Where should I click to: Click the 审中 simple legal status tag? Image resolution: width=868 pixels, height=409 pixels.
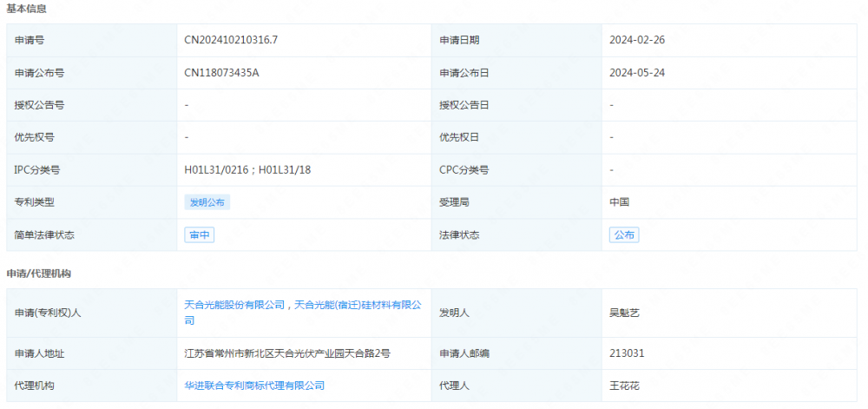200,235
